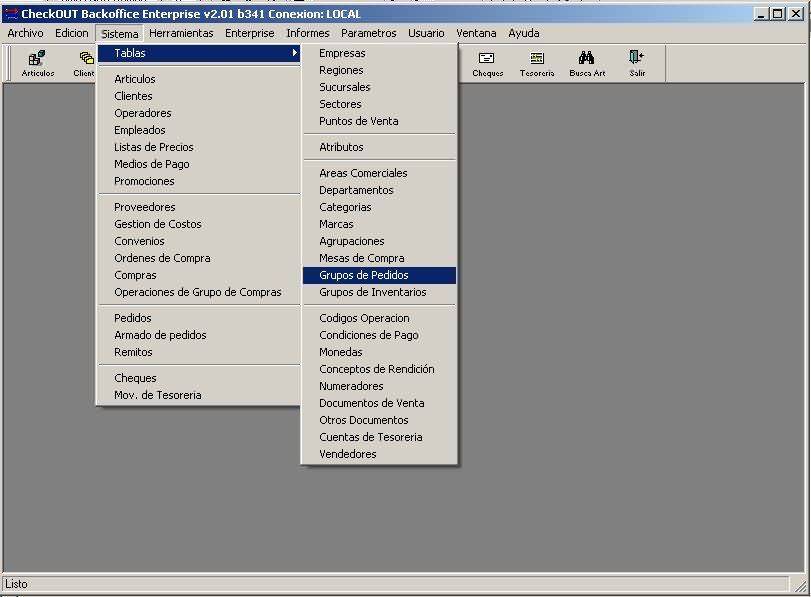The height and width of the screenshot is (597, 811).
Task: Open Puntos de Venta
Action: 379,121
